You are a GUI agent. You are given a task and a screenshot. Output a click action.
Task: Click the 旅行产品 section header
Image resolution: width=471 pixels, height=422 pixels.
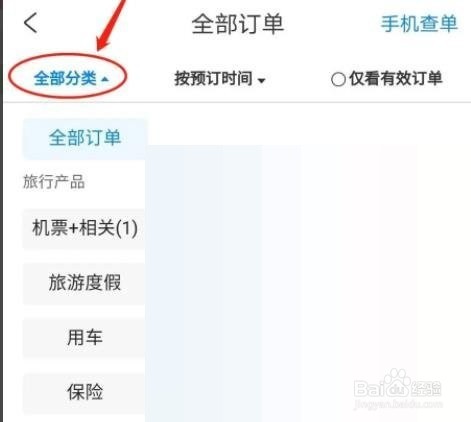tap(54, 182)
